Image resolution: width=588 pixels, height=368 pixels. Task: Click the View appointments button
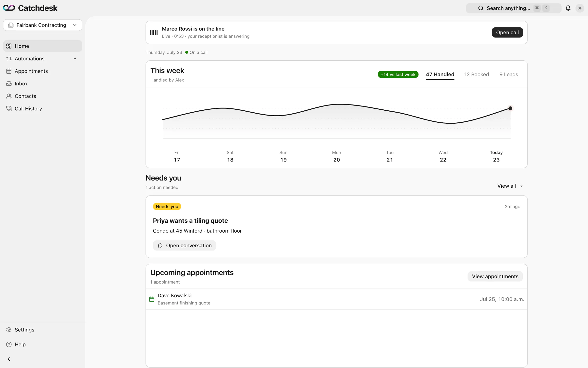(x=495, y=276)
